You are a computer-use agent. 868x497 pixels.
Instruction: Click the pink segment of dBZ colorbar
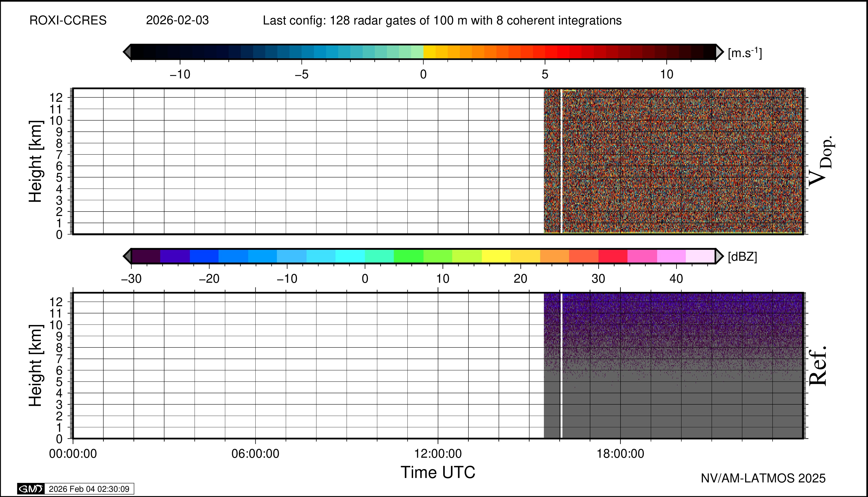pos(642,256)
